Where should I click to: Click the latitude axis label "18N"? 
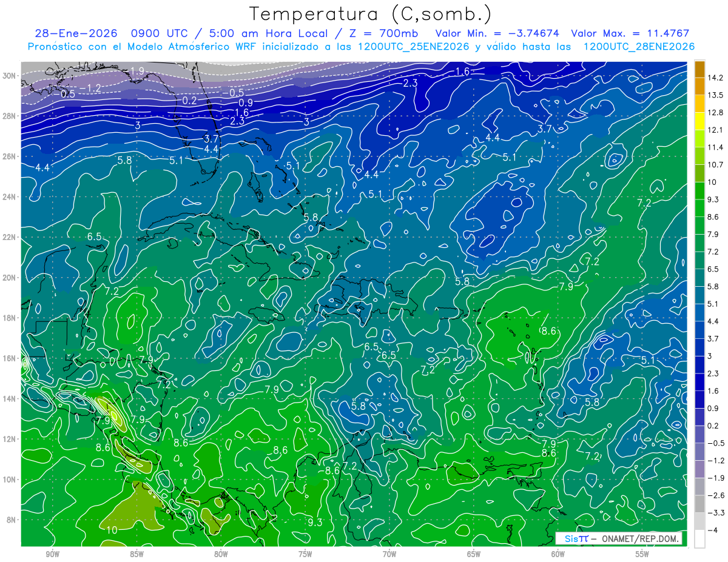tap(10, 318)
